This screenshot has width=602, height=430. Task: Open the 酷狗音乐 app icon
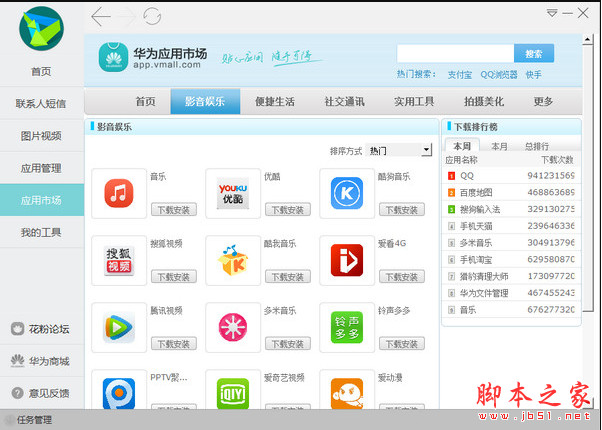coord(347,193)
